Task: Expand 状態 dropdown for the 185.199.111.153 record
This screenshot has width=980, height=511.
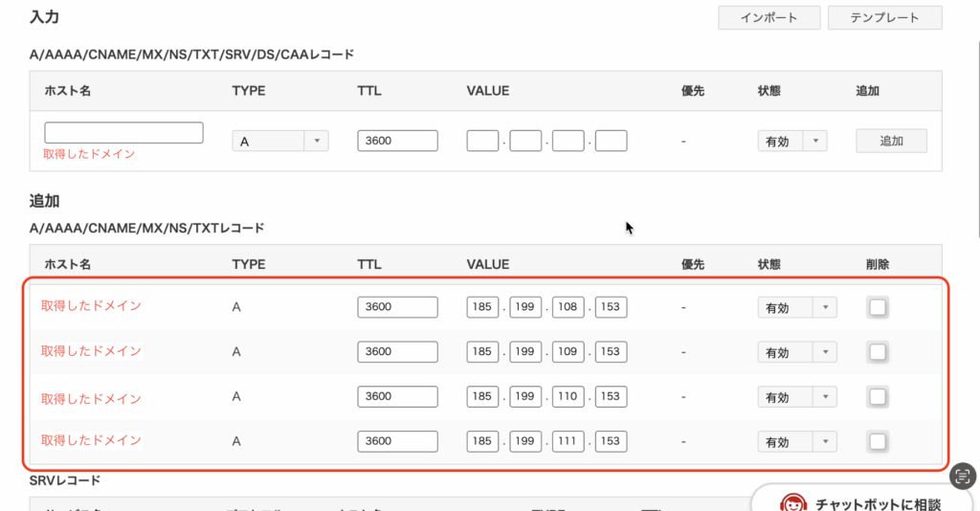Action: (796, 441)
